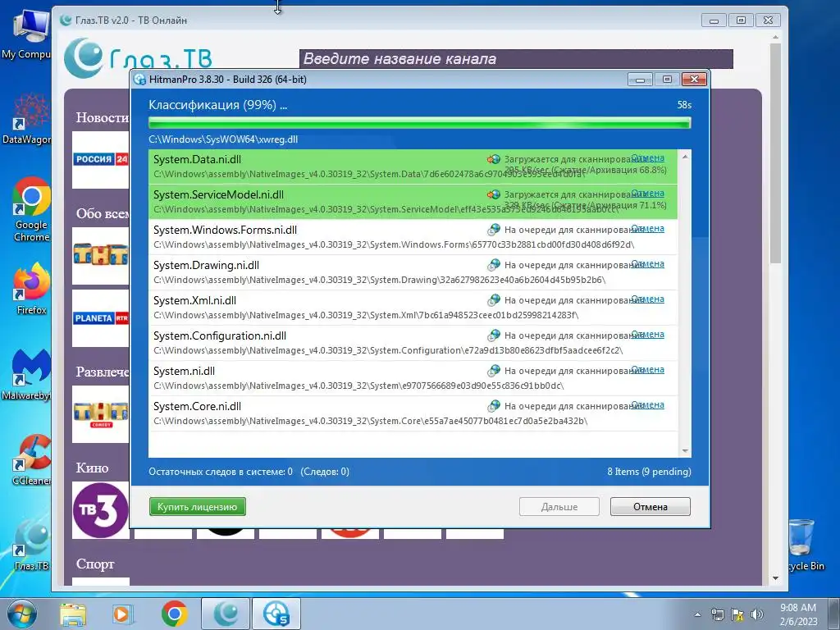This screenshot has width=840, height=630.
Task: Click the current scan path C:\Windows\SysWOW64\xwreg.dll
Action: point(223,139)
